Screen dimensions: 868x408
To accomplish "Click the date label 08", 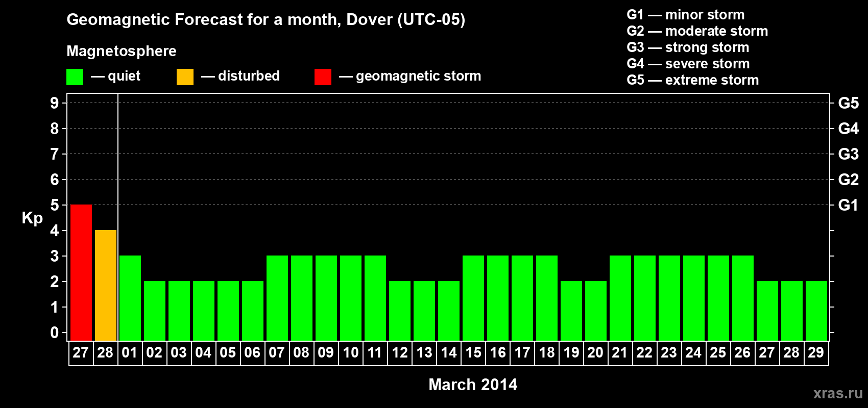I will coord(302,353).
